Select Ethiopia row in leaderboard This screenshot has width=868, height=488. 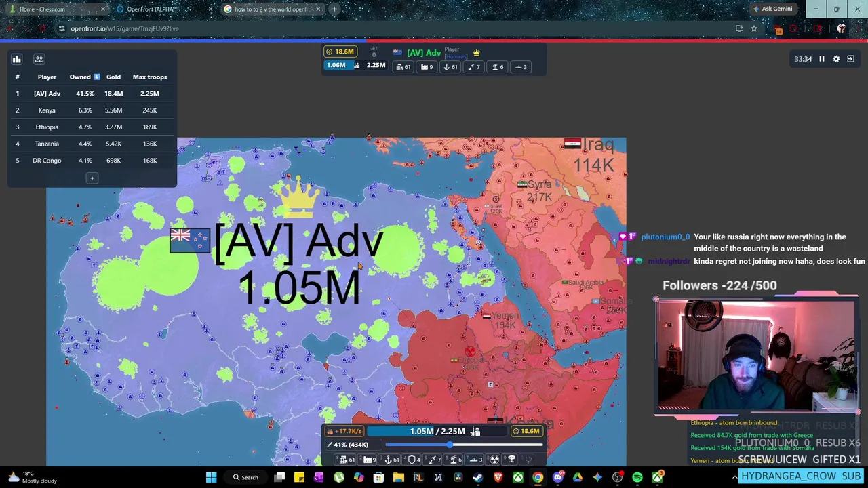pyautogui.click(x=92, y=127)
